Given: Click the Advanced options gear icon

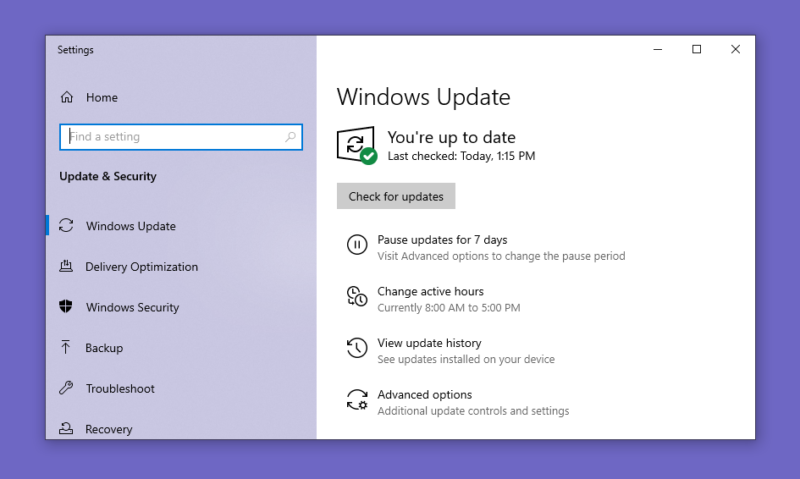Looking at the screenshot, I should coord(357,399).
